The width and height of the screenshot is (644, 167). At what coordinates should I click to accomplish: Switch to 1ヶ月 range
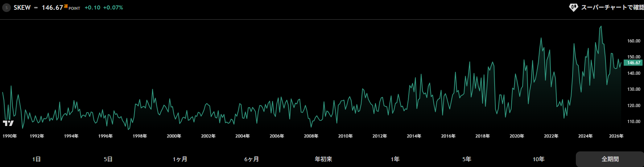[180, 159]
